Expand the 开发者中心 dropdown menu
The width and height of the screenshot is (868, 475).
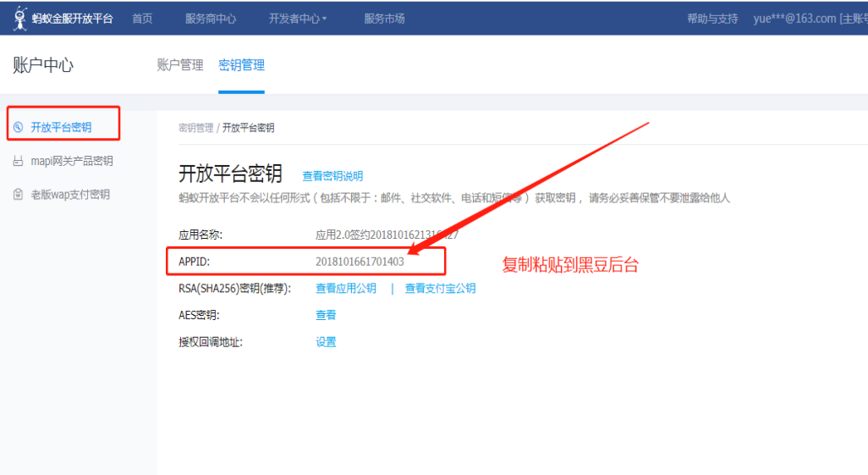(298, 19)
